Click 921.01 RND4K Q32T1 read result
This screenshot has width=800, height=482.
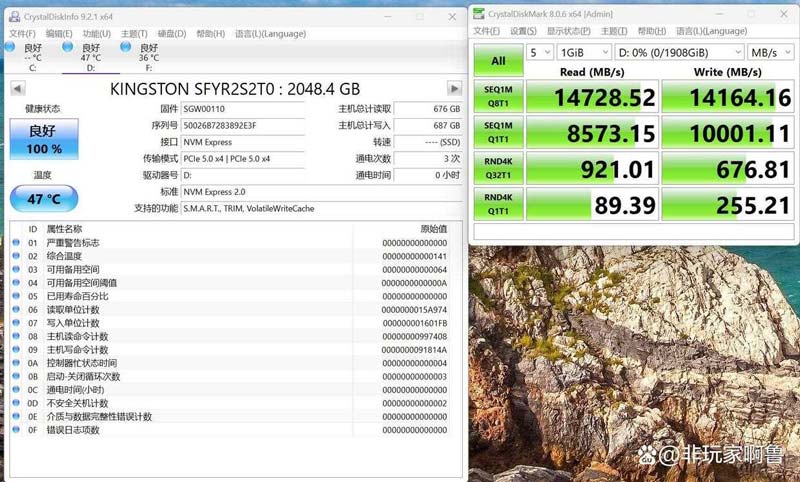tap(592, 168)
